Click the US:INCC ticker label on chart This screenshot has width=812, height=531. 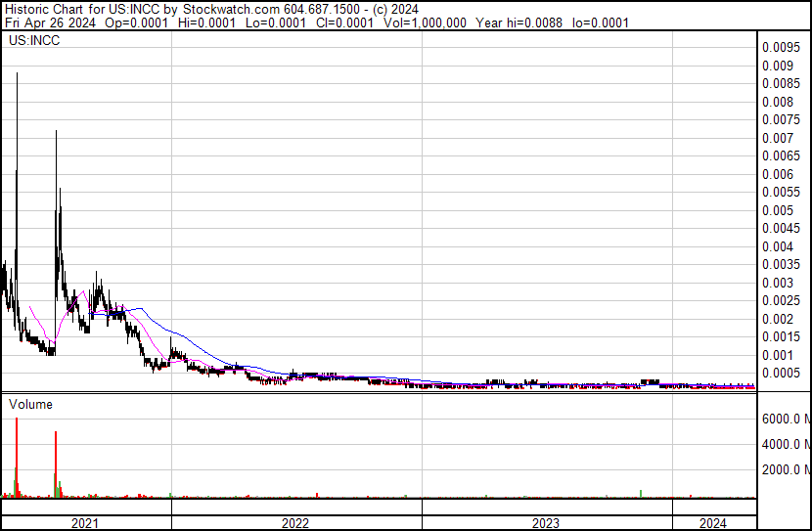[34, 40]
